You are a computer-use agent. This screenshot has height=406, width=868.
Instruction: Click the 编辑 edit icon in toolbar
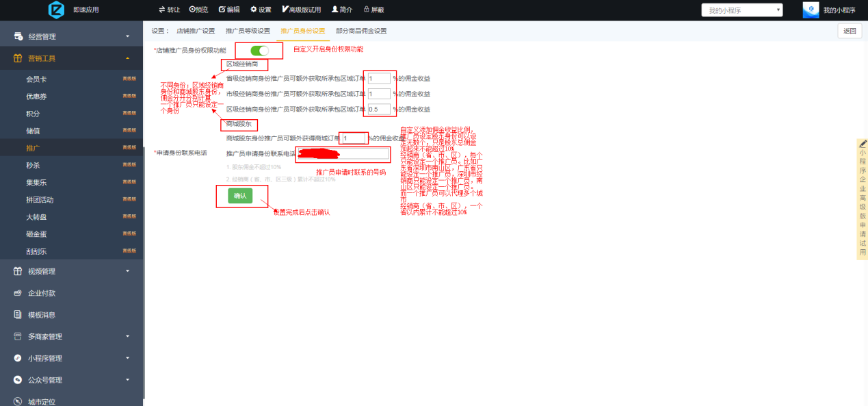coord(222,10)
